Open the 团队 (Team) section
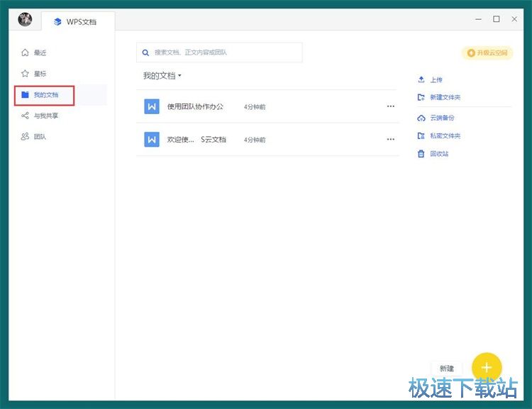 click(x=40, y=137)
